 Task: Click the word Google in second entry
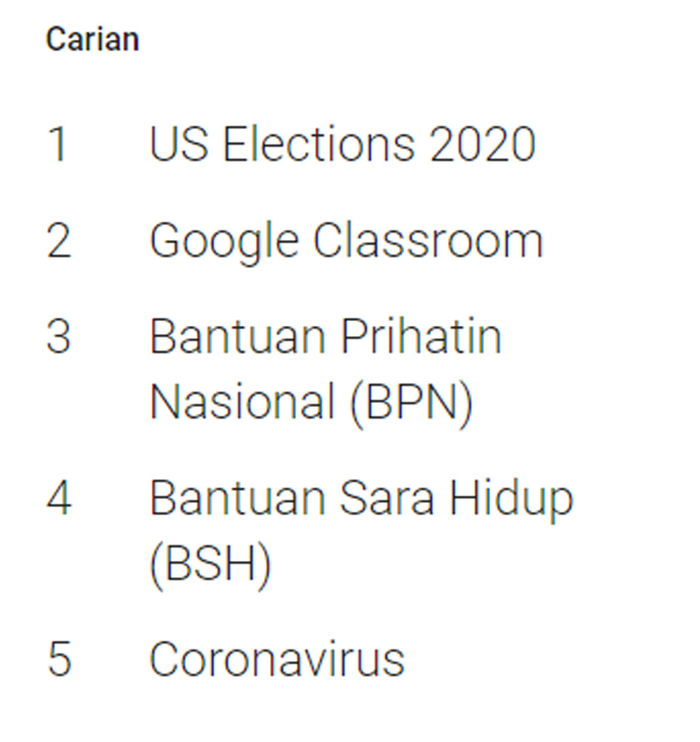224,242
